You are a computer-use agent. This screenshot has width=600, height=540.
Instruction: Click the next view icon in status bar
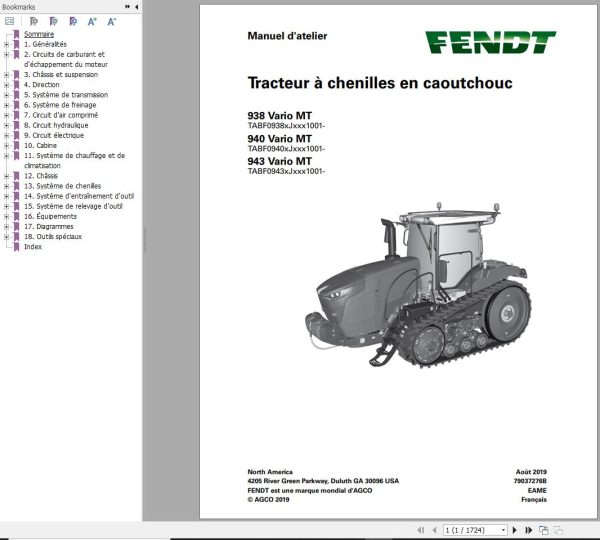tap(558, 530)
